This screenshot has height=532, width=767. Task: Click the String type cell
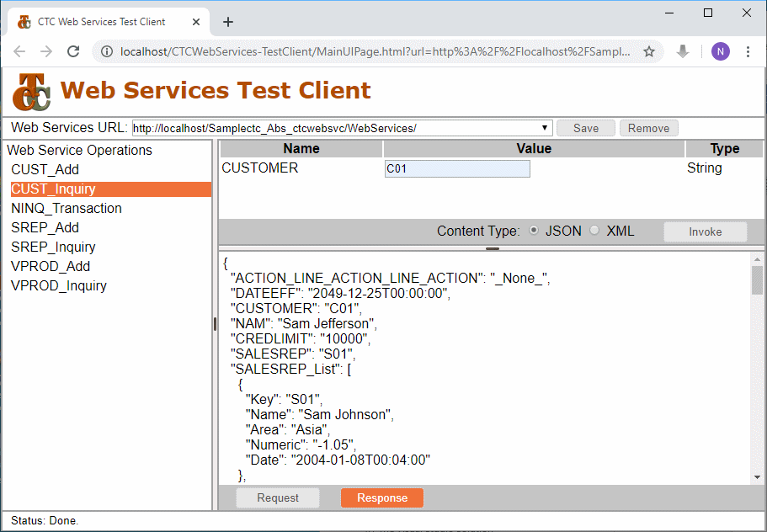coord(705,168)
